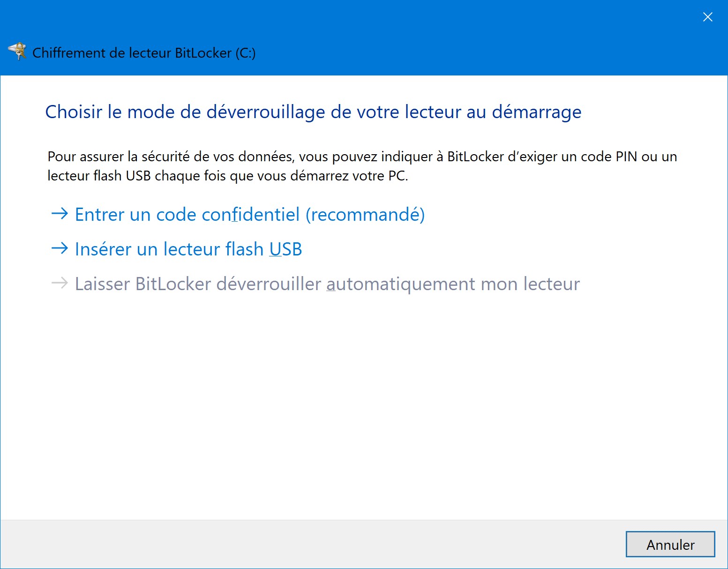
Task: Click the "Chiffrement de lecteur BitLocker (C:)" title
Action: (144, 53)
